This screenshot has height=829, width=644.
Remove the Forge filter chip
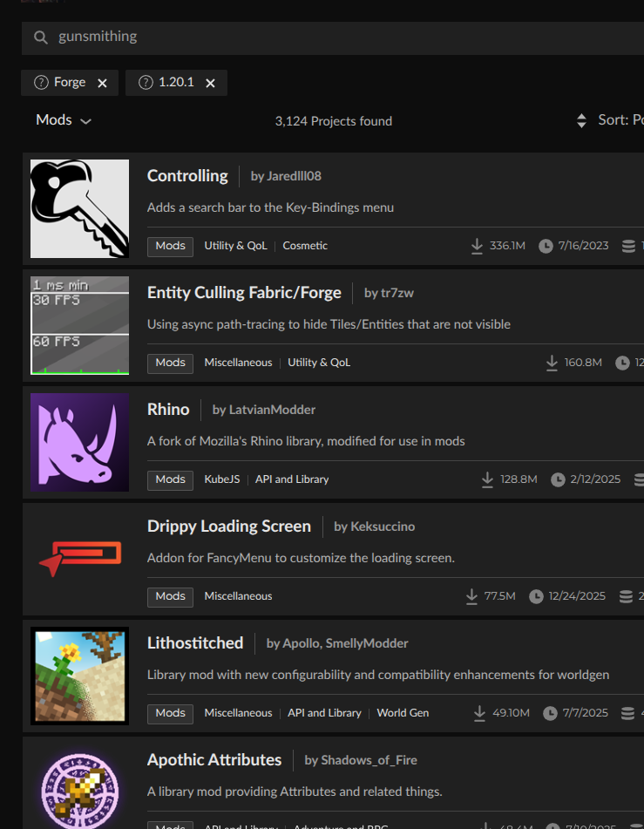pyautogui.click(x=102, y=84)
